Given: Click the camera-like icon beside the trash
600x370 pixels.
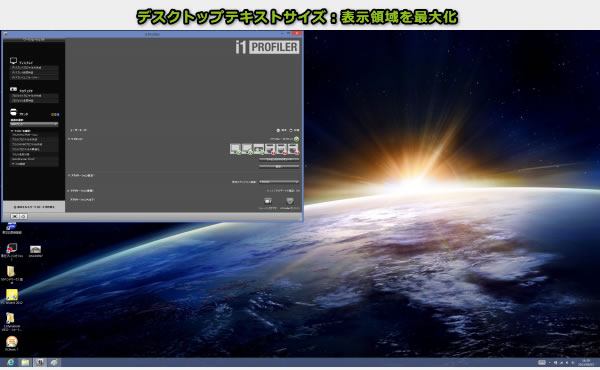Looking at the screenshot, I should (268, 201).
